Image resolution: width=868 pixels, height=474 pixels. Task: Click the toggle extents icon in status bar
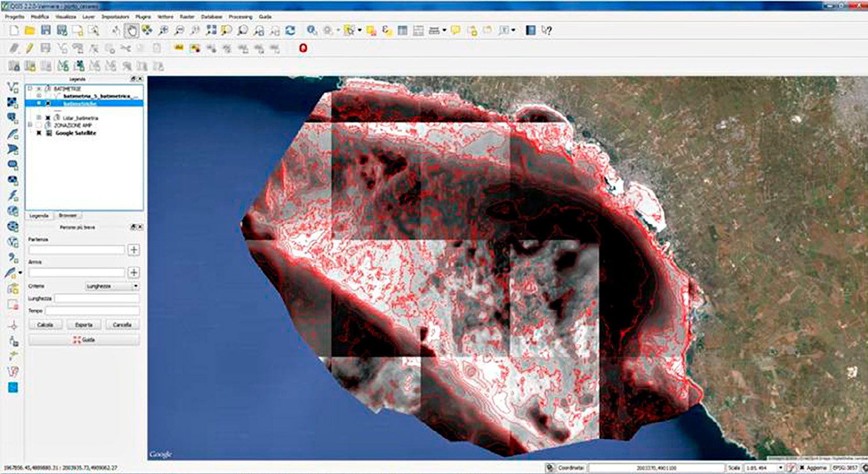[550, 468]
